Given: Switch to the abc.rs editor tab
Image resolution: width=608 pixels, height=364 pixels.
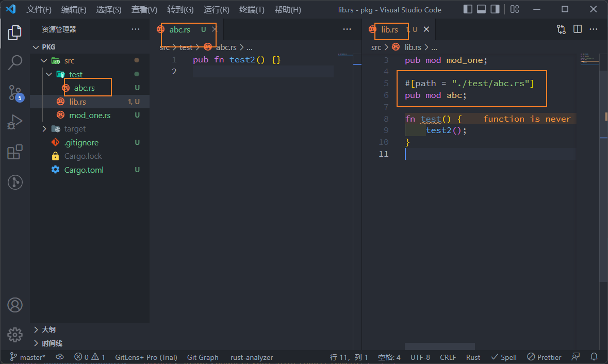Looking at the screenshot, I should click(180, 30).
